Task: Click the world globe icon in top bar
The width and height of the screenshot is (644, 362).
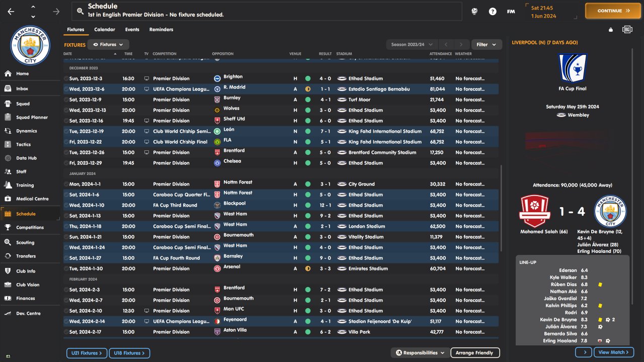Action: 474,11
